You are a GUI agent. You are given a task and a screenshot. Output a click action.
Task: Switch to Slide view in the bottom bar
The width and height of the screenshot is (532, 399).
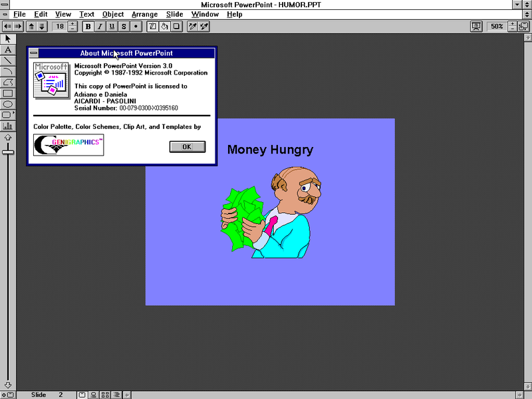(x=82, y=395)
